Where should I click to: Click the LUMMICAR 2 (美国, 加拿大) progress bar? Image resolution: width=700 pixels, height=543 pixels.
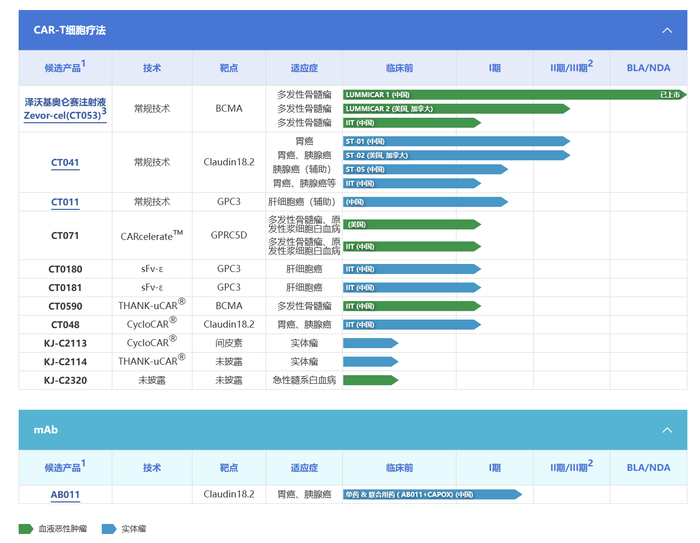(456, 109)
